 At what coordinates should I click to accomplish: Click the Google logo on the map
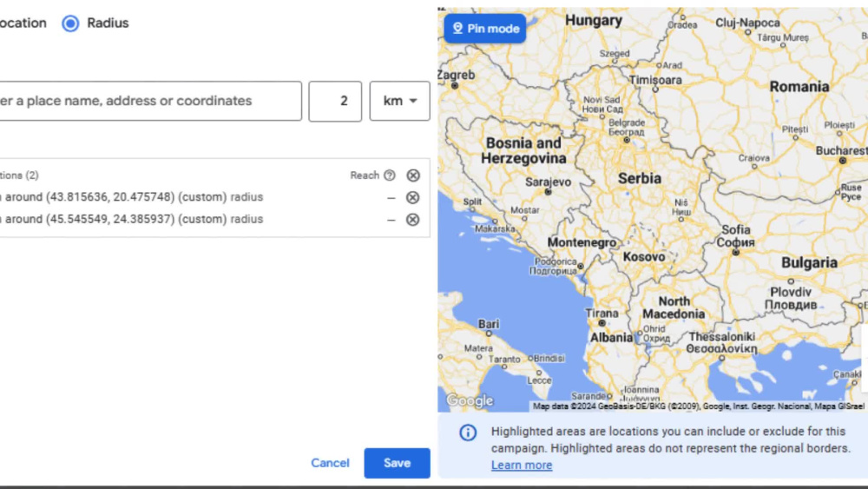(x=470, y=400)
